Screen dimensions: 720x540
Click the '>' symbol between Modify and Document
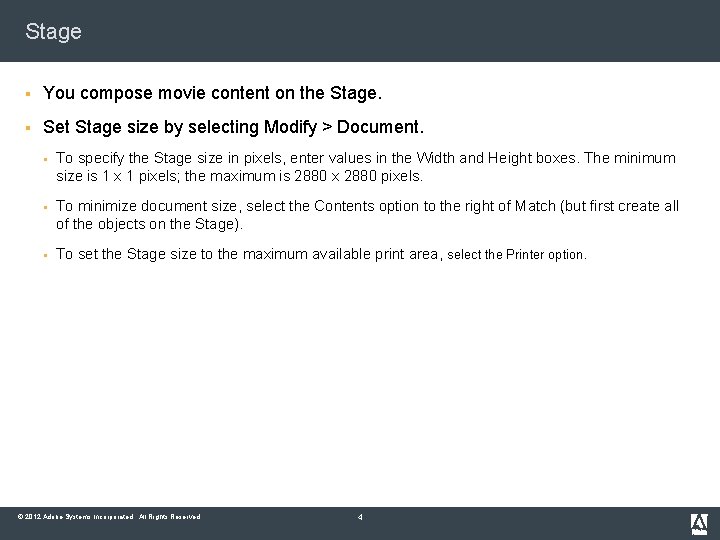tap(326, 127)
